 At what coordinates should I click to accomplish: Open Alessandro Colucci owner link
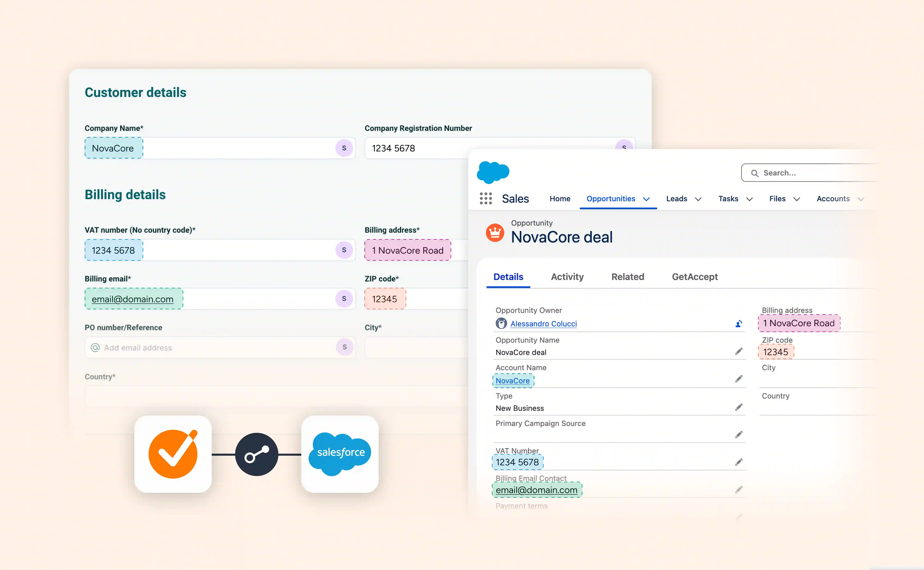click(x=543, y=324)
